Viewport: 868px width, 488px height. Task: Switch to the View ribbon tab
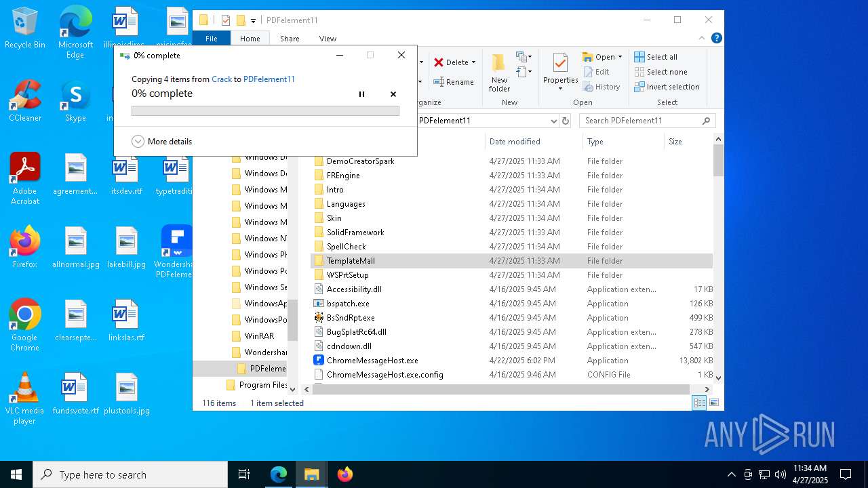coord(328,39)
